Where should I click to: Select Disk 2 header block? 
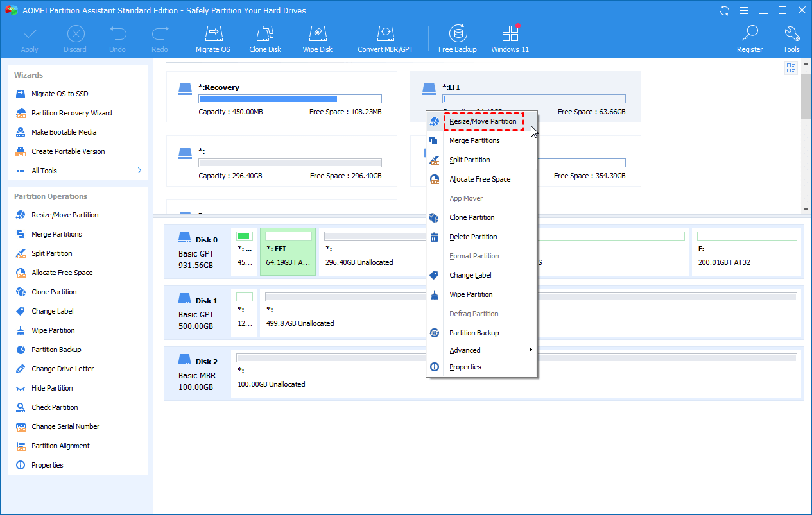click(198, 373)
